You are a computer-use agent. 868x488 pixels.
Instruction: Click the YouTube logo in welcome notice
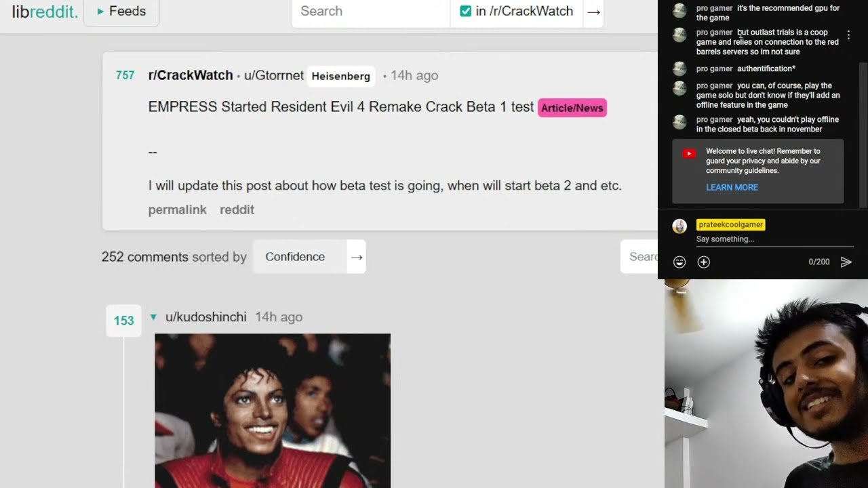[689, 154]
